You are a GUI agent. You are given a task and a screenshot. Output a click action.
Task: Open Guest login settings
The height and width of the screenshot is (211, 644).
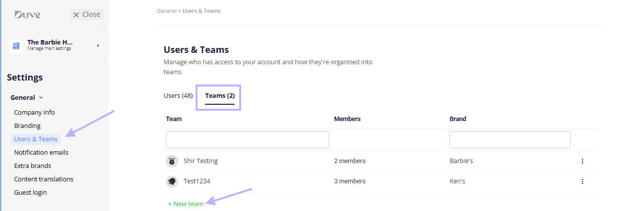30,193
